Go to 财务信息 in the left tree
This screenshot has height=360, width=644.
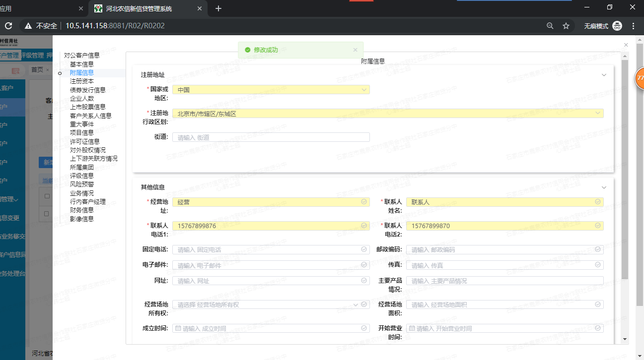pyautogui.click(x=81, y=210)
